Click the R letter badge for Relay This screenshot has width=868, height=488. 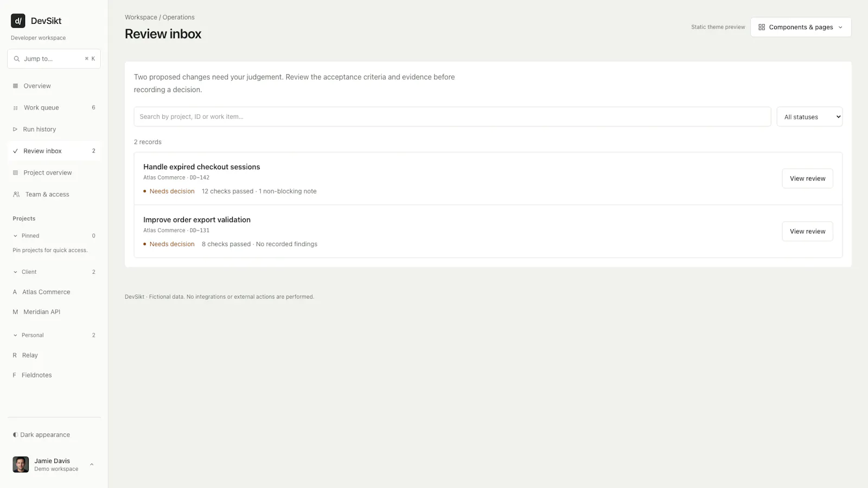pos(15,355)
